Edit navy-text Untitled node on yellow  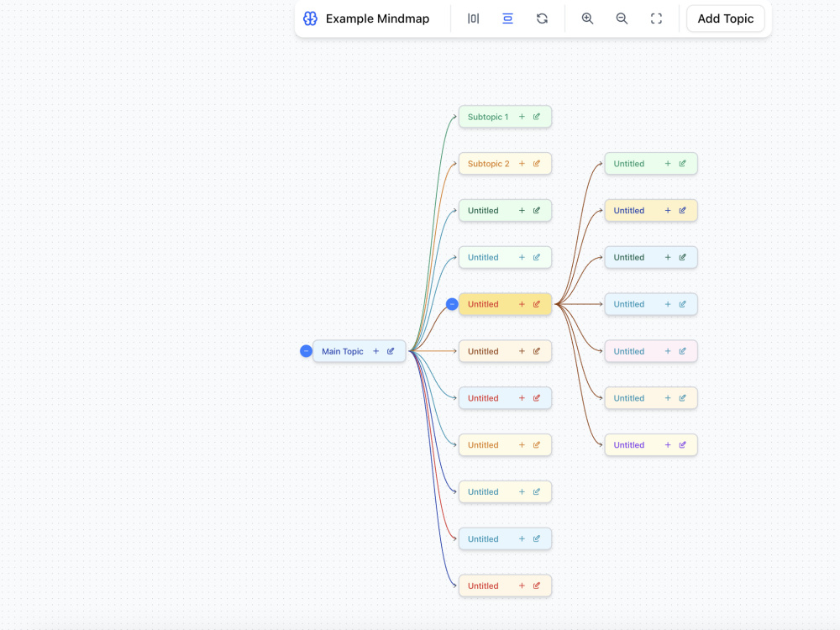pyautogui.click(x=682, y=211)
